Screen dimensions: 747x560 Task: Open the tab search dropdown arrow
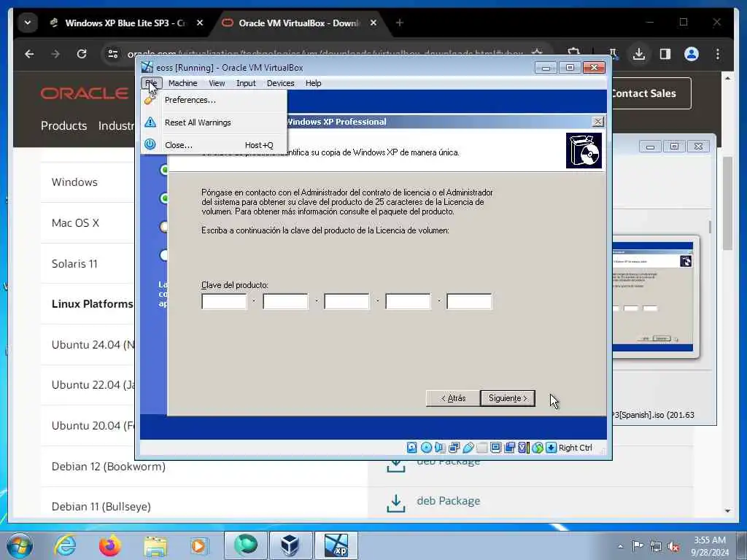click(x=28, y=23)
